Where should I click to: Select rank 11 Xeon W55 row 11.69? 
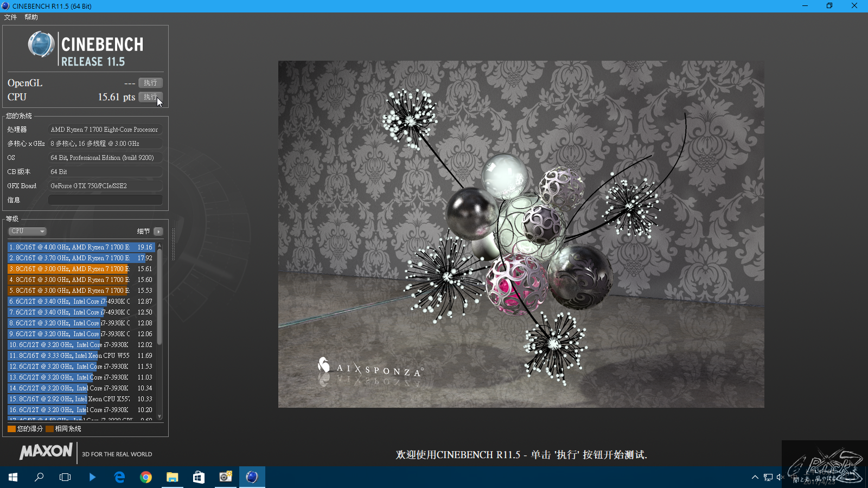coord(81,356)
